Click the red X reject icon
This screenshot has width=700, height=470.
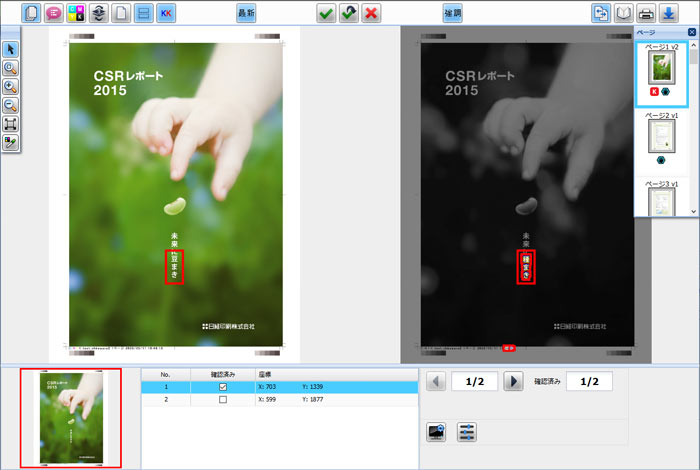point(372,13)
